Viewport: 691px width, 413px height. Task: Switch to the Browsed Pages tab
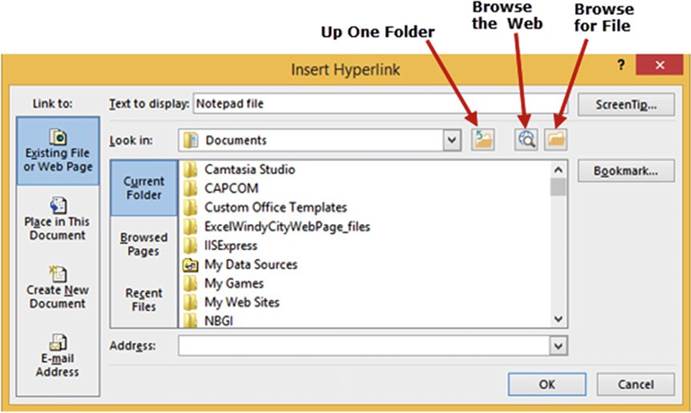point(143,245)
